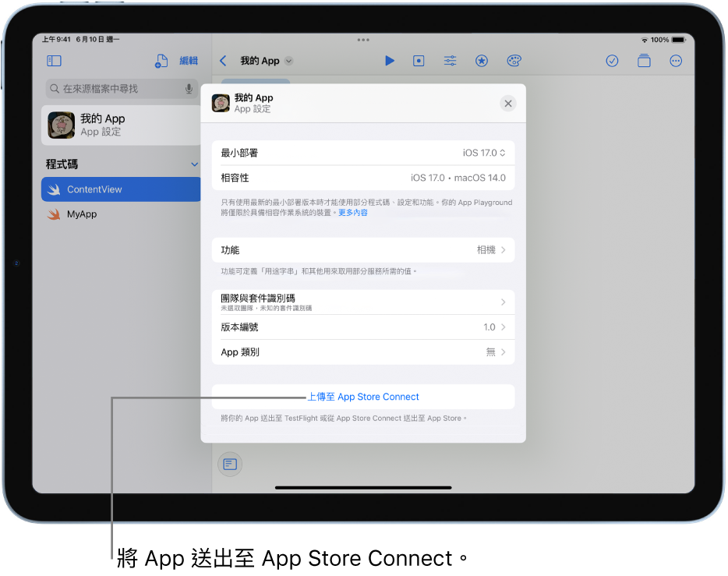
Task: Open the color palette icon
Action: click(514, 61)
